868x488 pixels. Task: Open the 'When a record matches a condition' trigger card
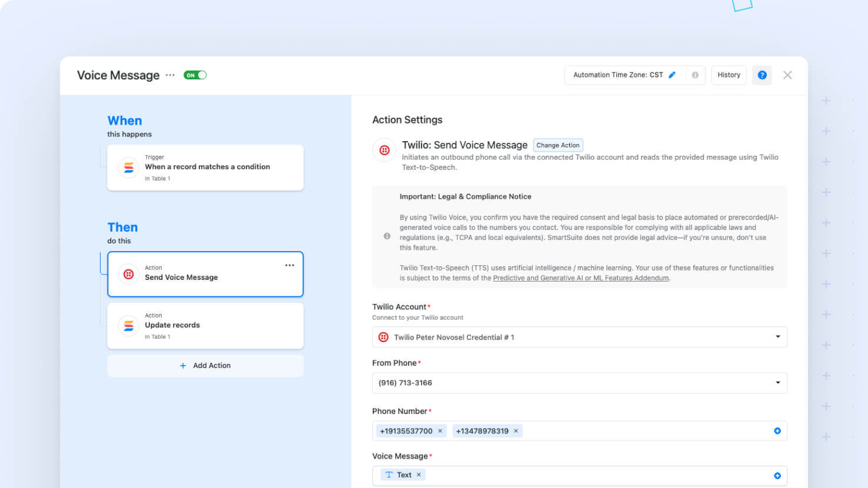coord(205,168)
